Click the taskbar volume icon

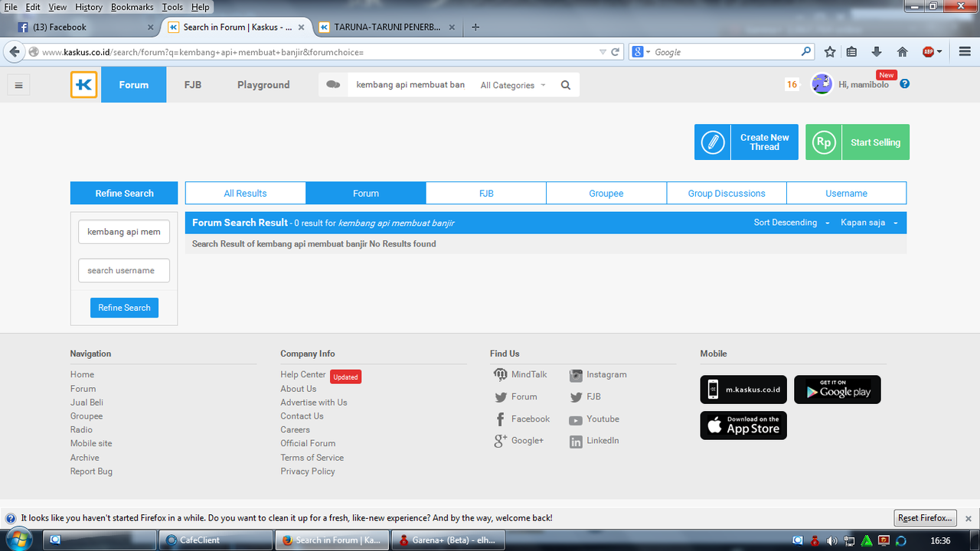[x=832, y=540]
